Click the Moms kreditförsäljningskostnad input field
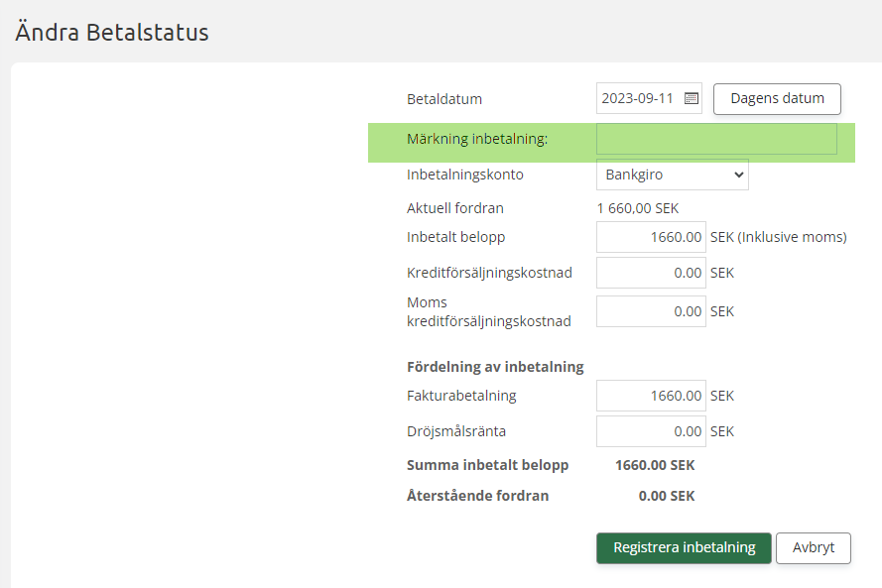 point(651,311)
